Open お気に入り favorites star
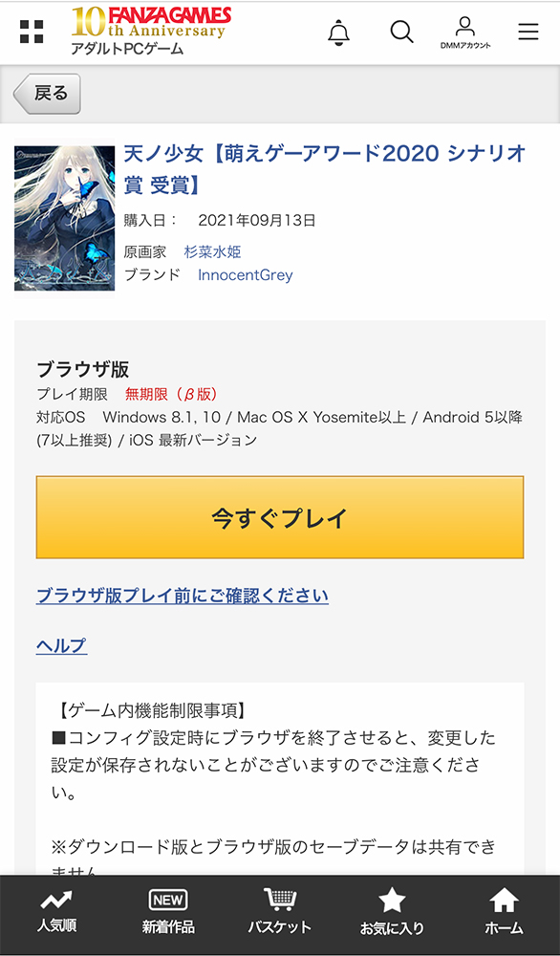Screen dimensions: 560x956 pyautogui.click(x=392, y=913)
